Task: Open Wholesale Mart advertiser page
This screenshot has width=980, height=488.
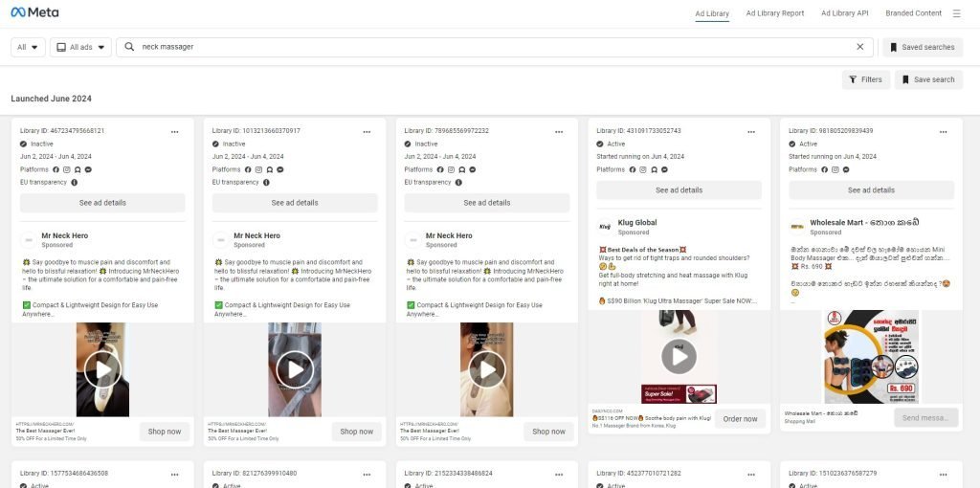Action: point(864,222)
